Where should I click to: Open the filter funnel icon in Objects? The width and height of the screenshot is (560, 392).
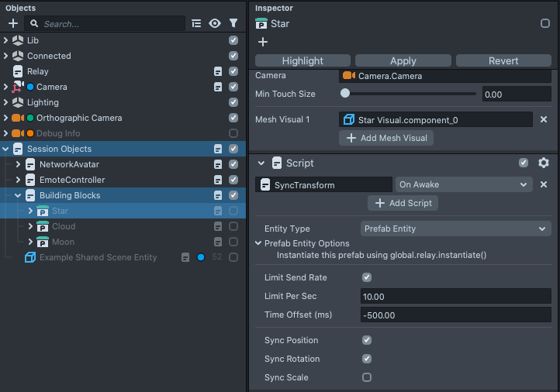[233, 24]
